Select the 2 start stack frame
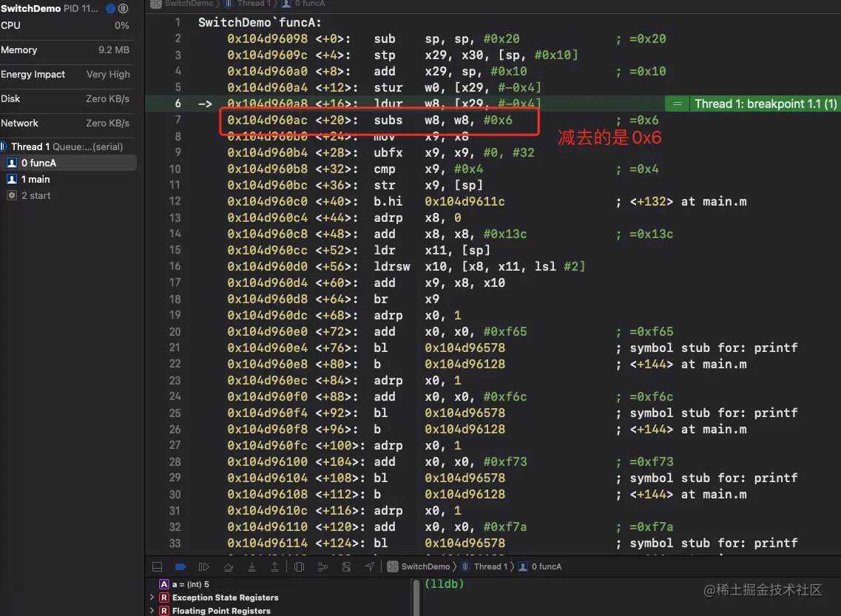Image resolution: width=841 pixels, height=616 pixels. click(x=68, y=196)
